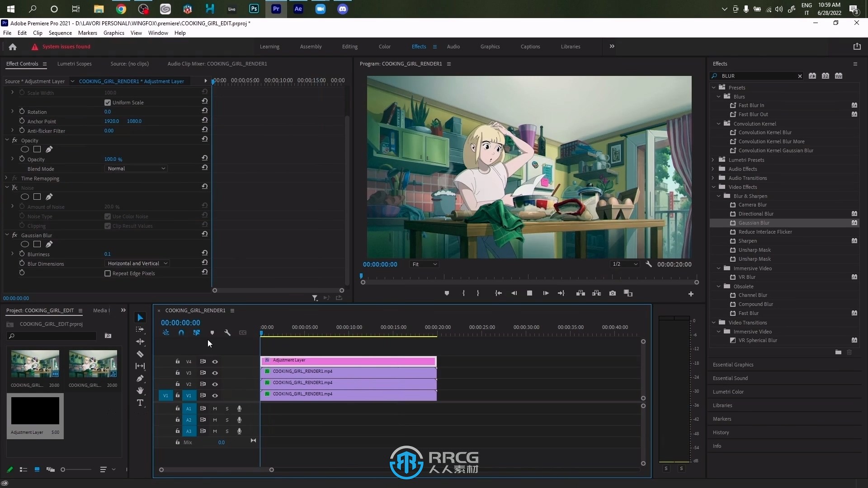Switch to Color workspace

pyautogui.click(x=385, y=47)
